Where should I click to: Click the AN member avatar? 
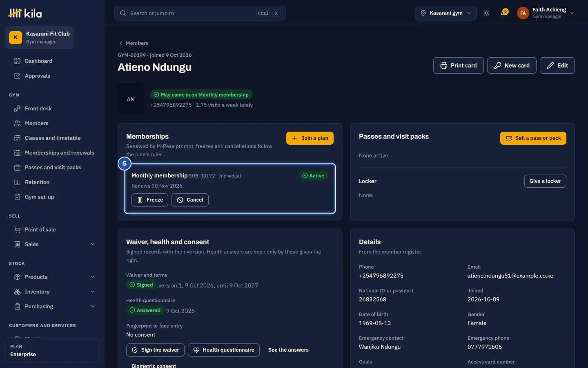point(131,99)
